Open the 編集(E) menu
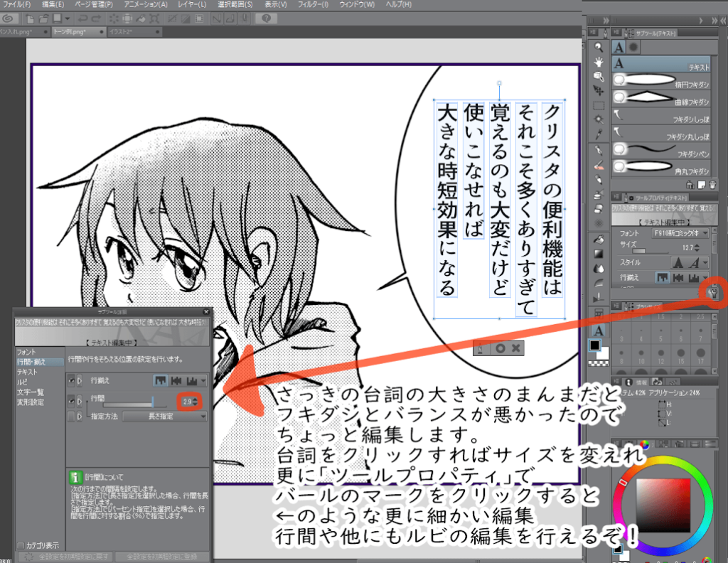 (53, 4)
